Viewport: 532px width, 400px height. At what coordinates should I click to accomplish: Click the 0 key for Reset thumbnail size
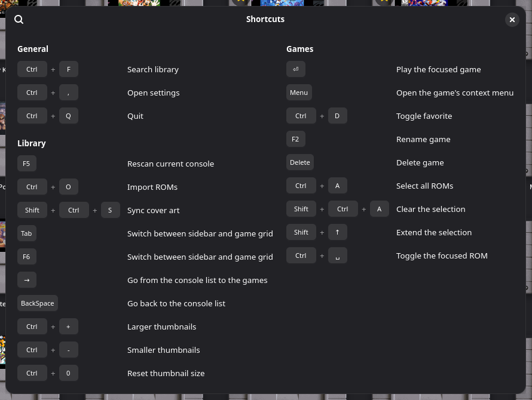click(x=69, y=373)
